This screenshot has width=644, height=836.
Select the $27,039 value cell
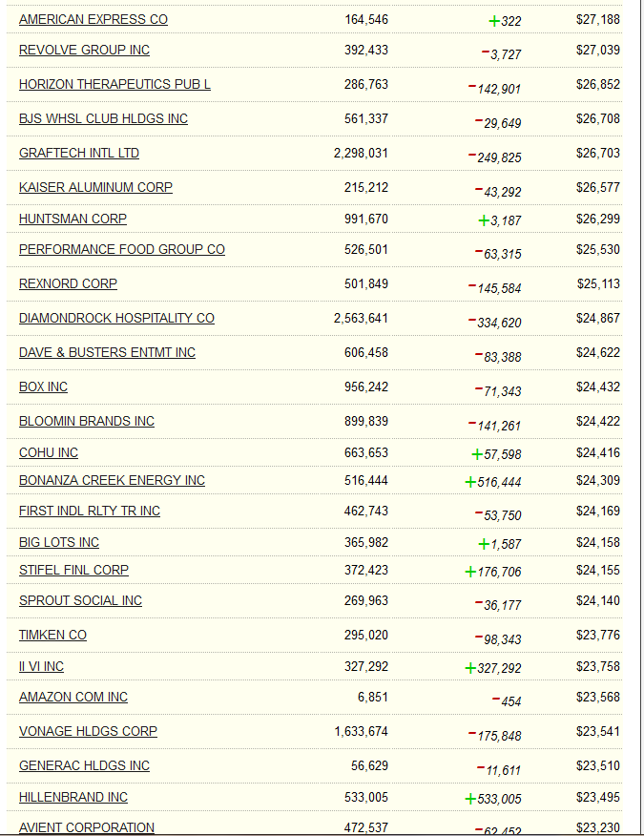598,51
